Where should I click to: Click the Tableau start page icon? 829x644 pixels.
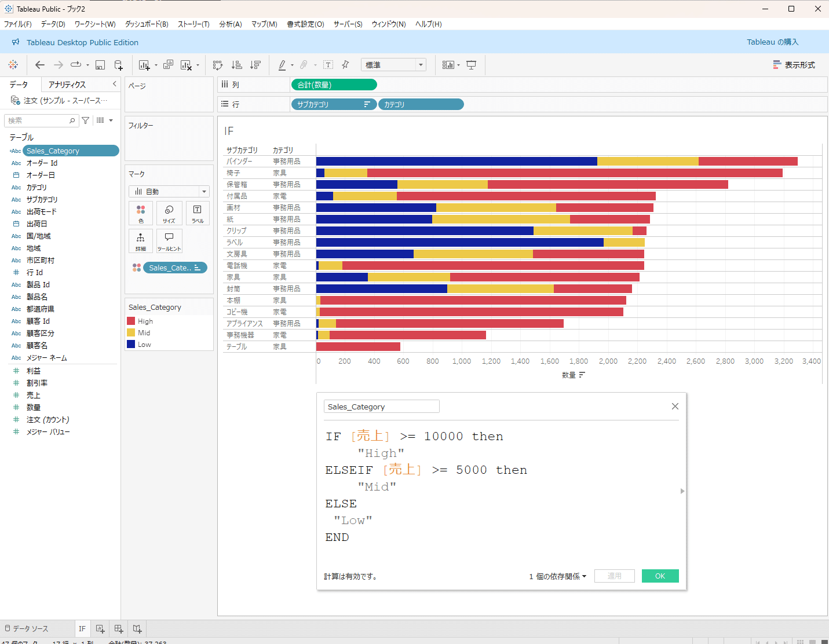13,65
